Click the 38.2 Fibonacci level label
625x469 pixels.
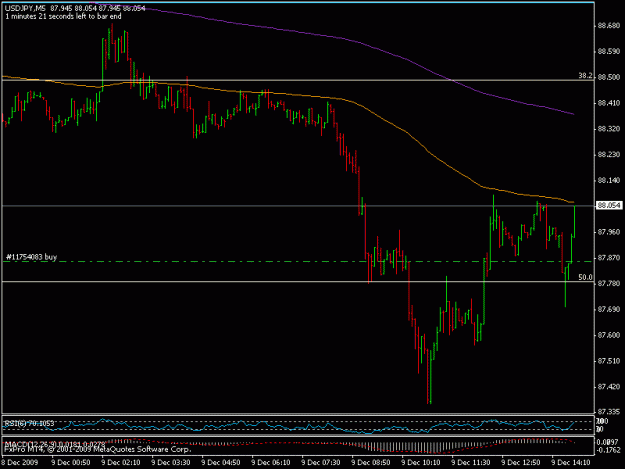tap(585, 76)
